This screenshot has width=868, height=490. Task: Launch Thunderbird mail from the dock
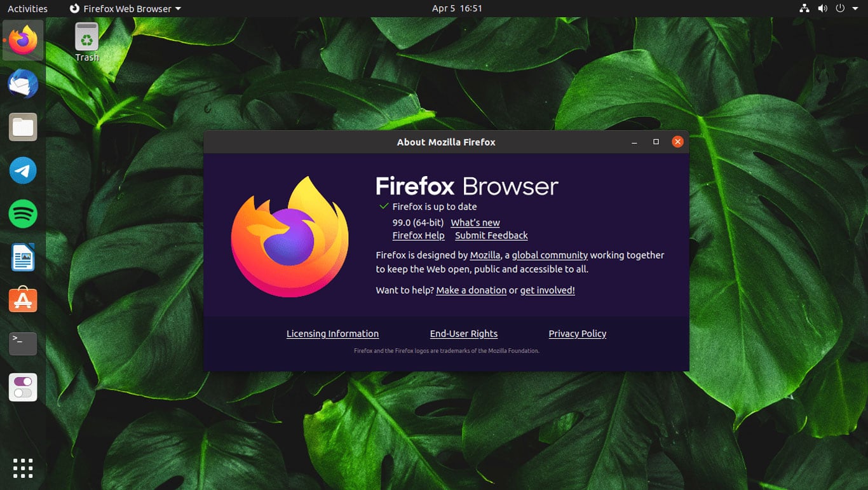click(23, 84)
